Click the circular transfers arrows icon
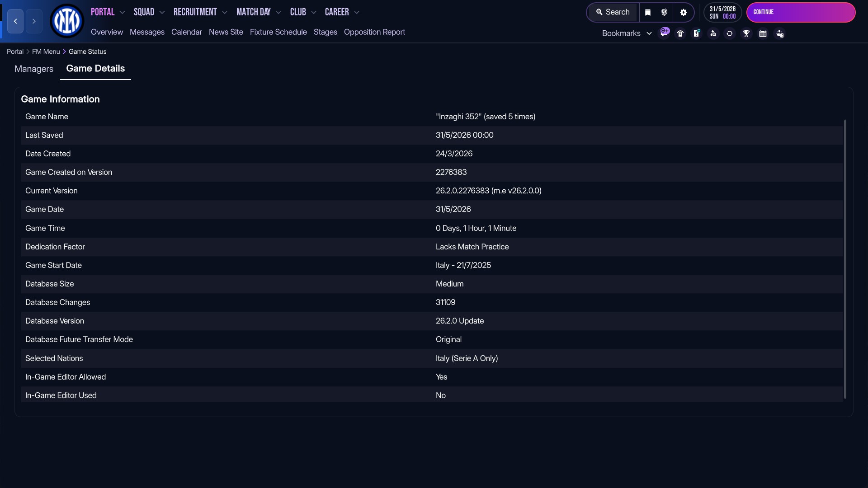 coord(730,33)
